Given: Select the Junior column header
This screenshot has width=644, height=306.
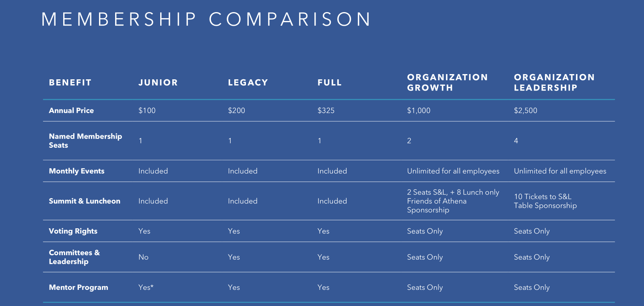Looking at the screenshot, I should (158, 83).
